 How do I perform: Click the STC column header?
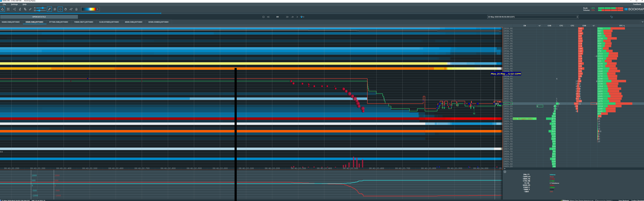(x=621, y=26)
